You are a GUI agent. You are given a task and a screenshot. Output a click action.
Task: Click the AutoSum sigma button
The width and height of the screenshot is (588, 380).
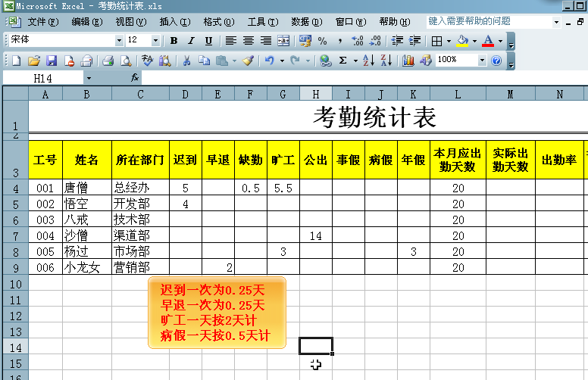click(x=342, y=61)
